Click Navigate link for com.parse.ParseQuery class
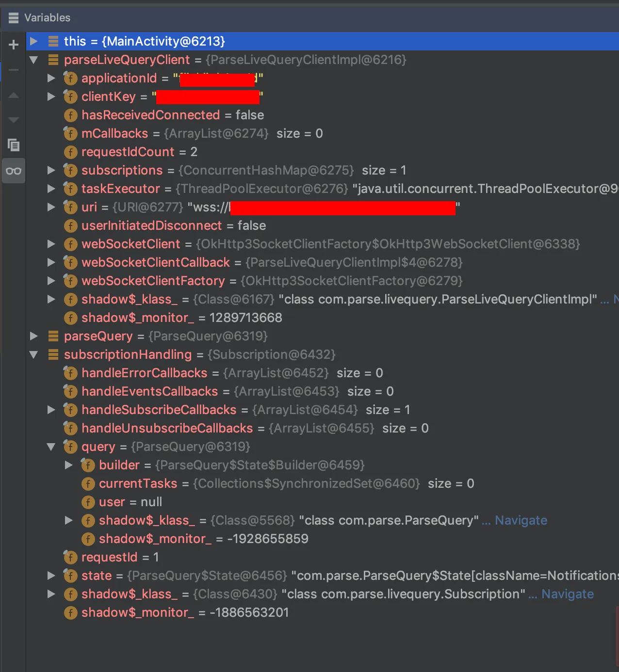Screen dimensions: 619x672 click(x=521, y=520)
